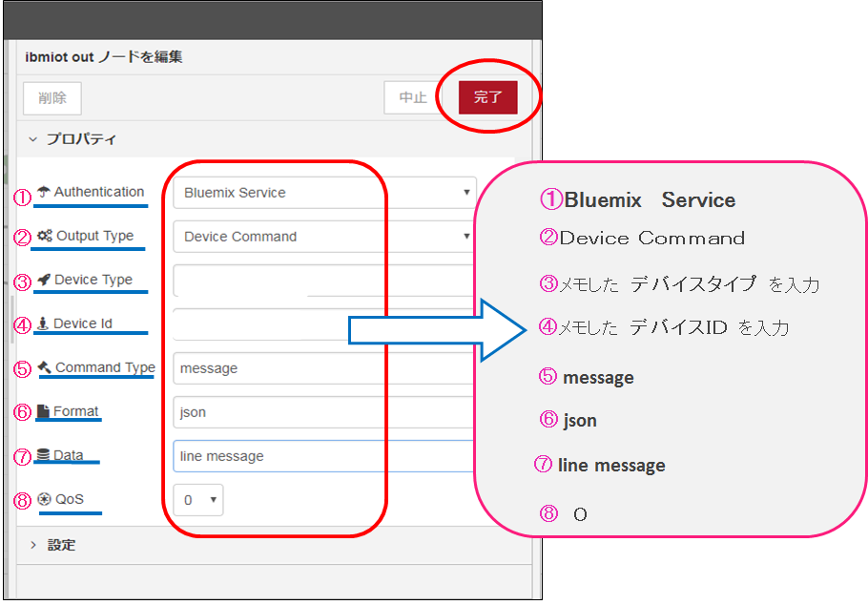
Task: Click the gavel icon beside Command Type
Action: 45,366
